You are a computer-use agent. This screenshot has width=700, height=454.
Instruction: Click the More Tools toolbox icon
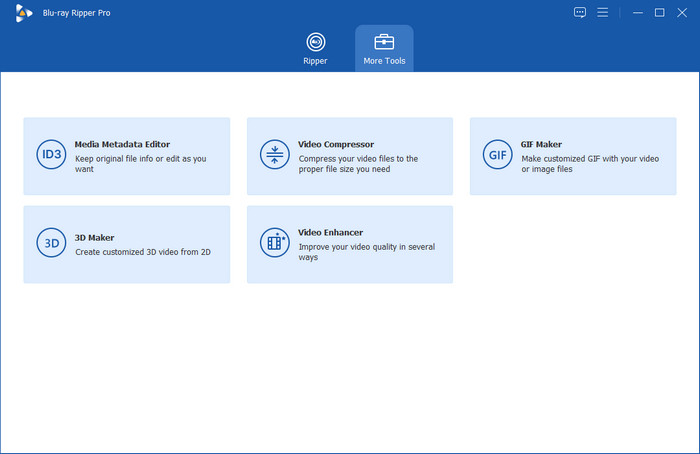tap(384, 42)
